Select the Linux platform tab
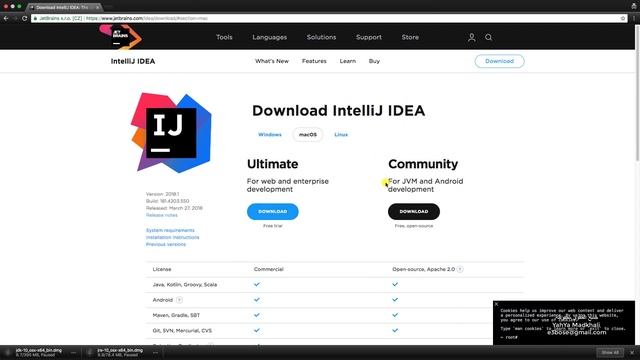 point(341,135)
